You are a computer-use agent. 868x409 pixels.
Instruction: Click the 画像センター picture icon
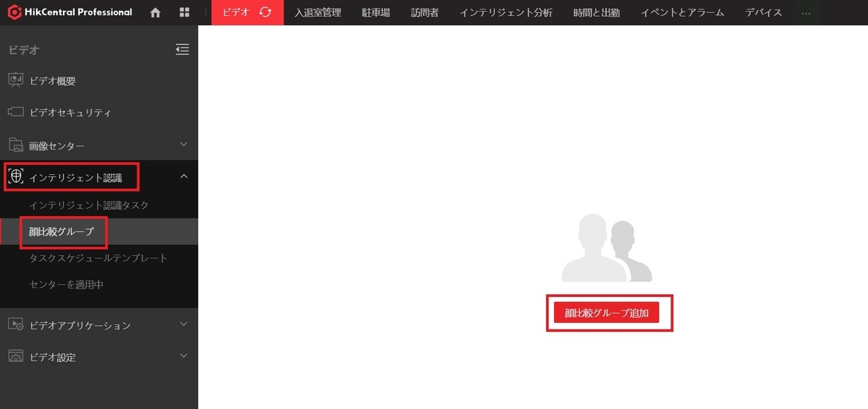point(16,145)
